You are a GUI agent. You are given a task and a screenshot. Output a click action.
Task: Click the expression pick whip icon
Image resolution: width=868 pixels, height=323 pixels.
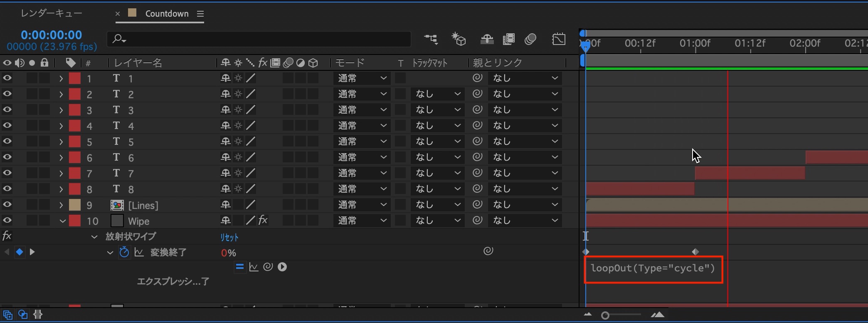[268, 267]
